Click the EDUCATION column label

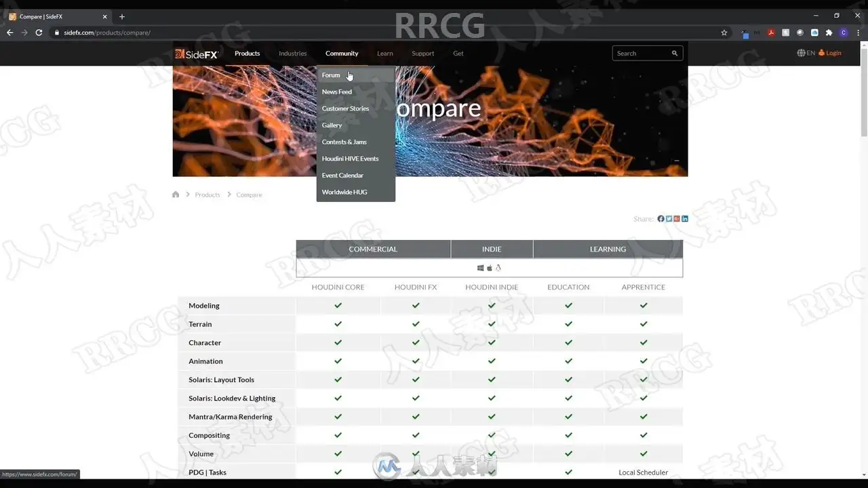[568, 287]
